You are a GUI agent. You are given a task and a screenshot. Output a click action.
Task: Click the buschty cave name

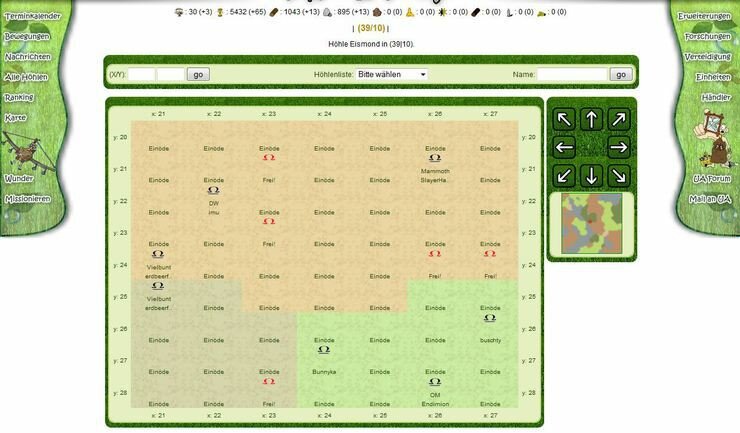click(490, 340)
